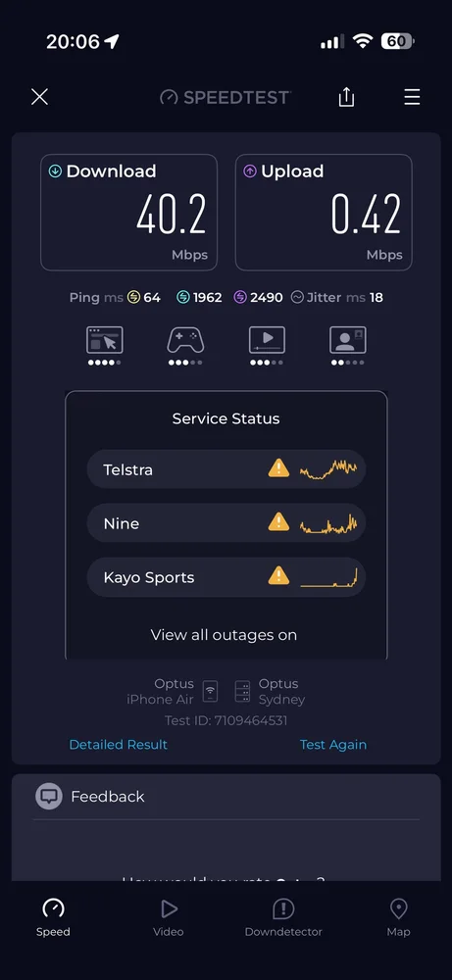Tap View all outages on

(224, 635)
